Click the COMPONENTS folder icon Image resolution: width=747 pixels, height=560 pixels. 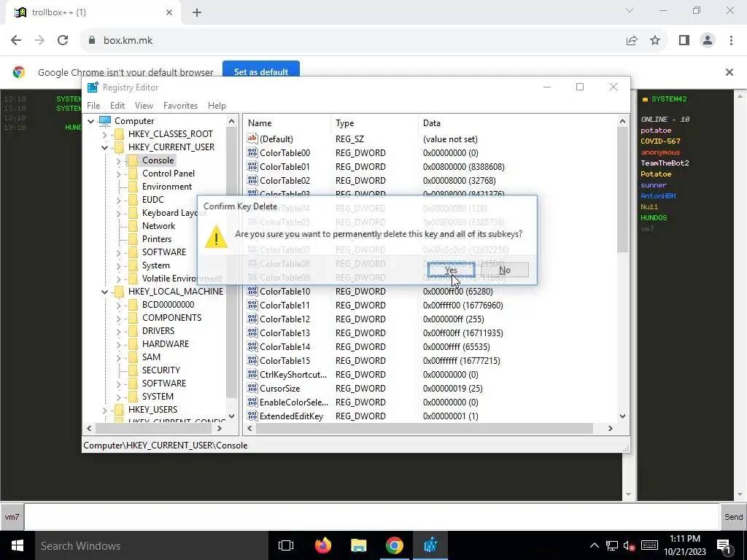[133, 318]
